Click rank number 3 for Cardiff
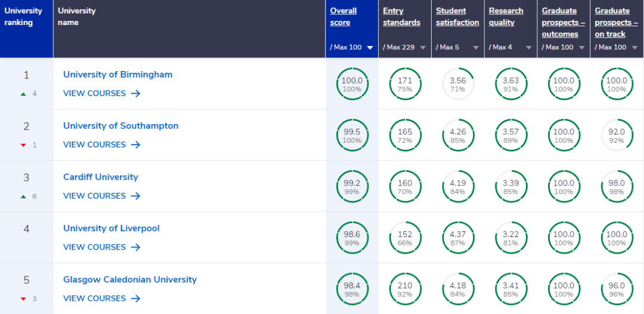This screenshot has height=314, width=644. (x=26, y=177)
